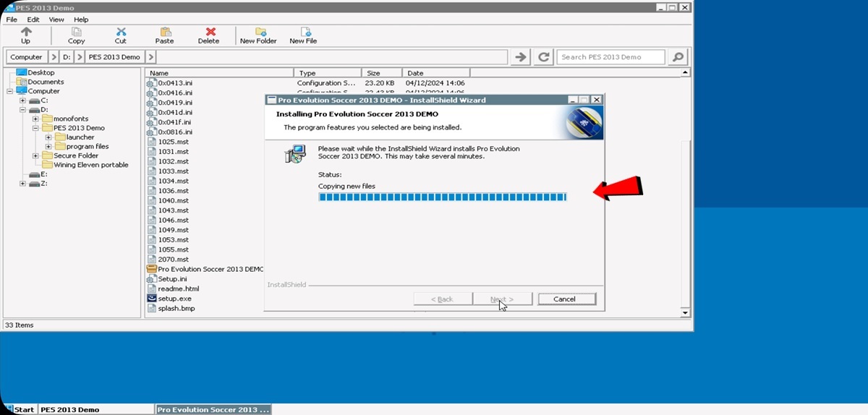Create a New Folder from toolbar

pyautogui.click(x=259, y=32)
